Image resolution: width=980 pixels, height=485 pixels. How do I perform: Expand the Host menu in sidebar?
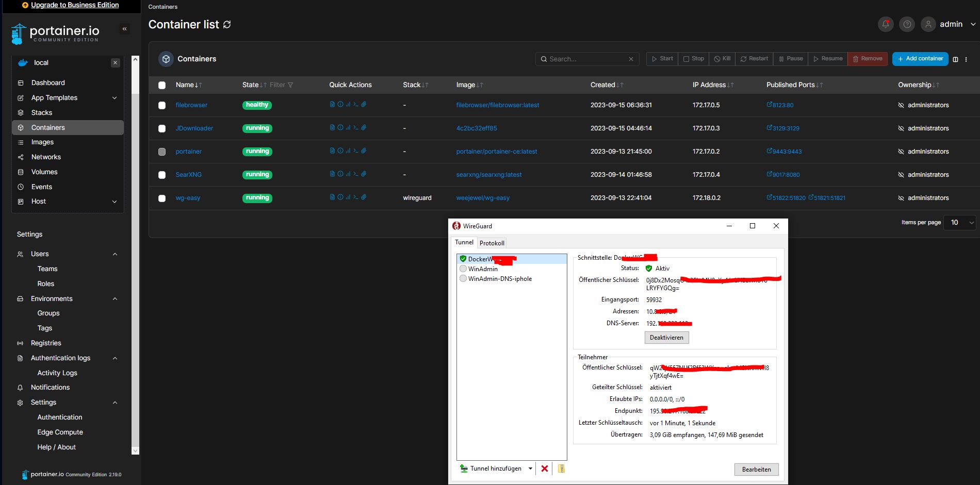point(115,202)
